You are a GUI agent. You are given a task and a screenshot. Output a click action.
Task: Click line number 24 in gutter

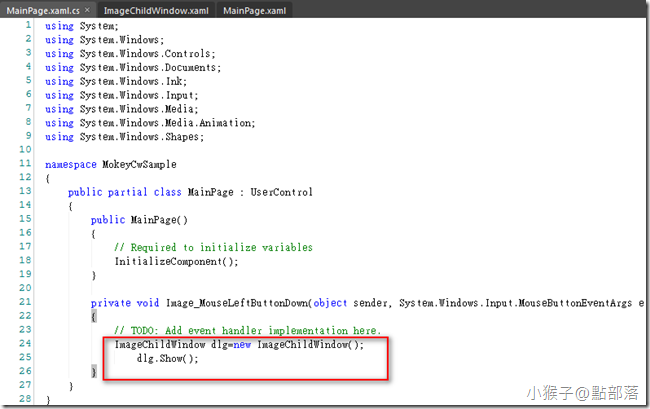pos(25,344)
